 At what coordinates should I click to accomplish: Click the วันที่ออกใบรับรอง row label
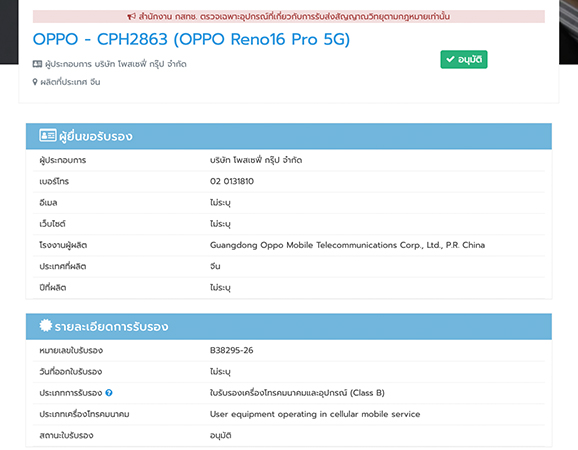point(70,371)
